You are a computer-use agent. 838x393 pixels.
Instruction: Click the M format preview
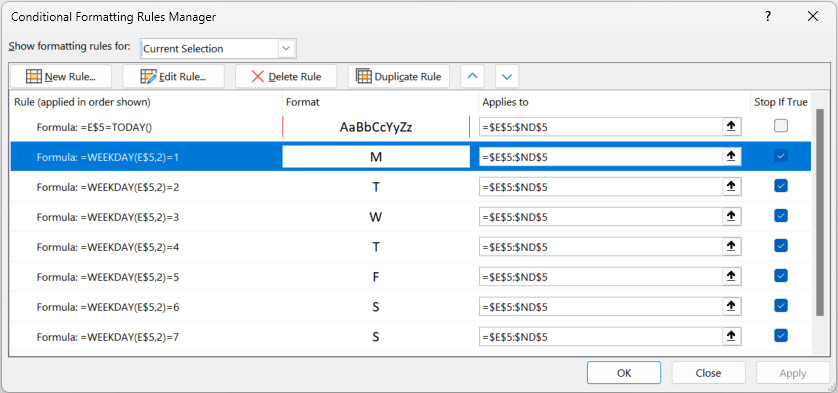click(376, 157)
